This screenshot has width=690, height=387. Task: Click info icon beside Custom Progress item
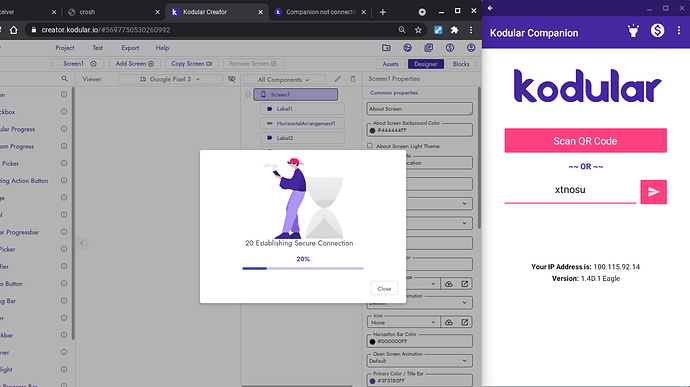click(64, 146)
